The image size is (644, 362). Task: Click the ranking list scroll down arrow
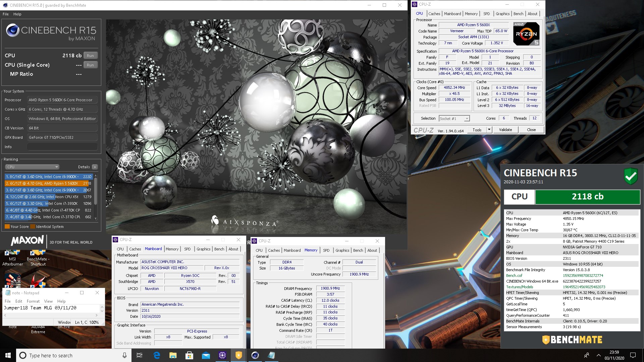point(96,218)
